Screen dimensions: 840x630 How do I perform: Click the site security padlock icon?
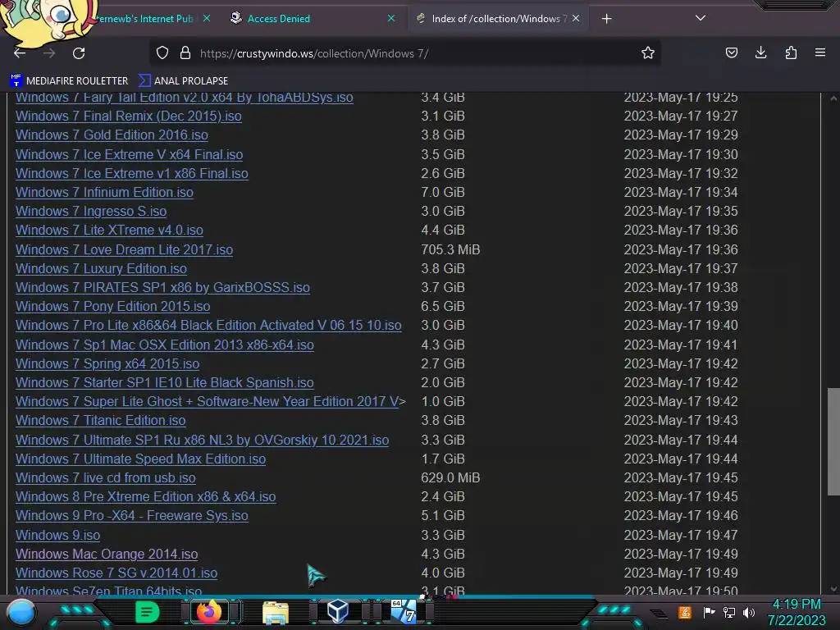tap(185, 53)
